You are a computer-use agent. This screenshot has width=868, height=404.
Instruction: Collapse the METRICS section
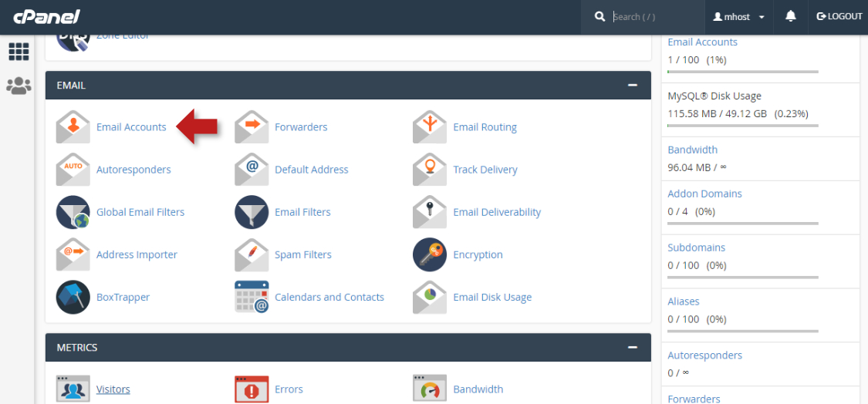632,348
